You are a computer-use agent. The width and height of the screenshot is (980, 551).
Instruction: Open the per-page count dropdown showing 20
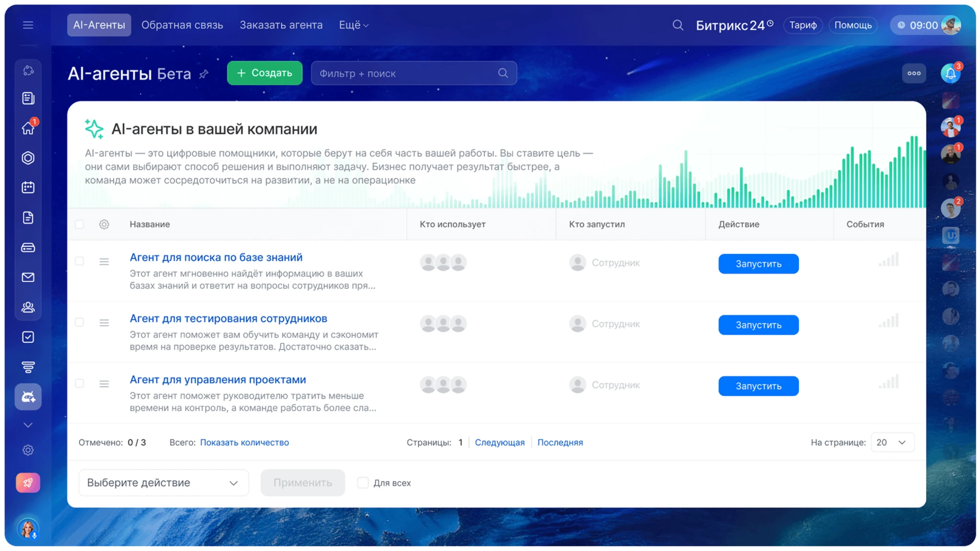(892, 442)
